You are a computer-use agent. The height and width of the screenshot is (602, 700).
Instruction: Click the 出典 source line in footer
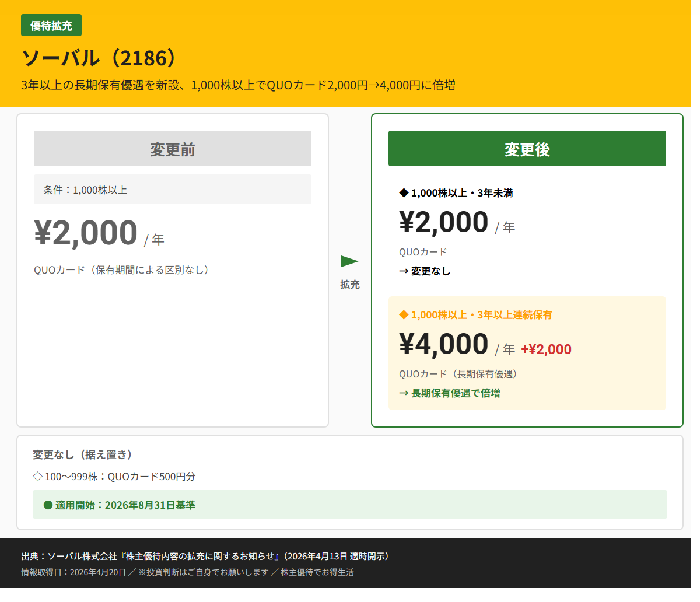[205, 556]
